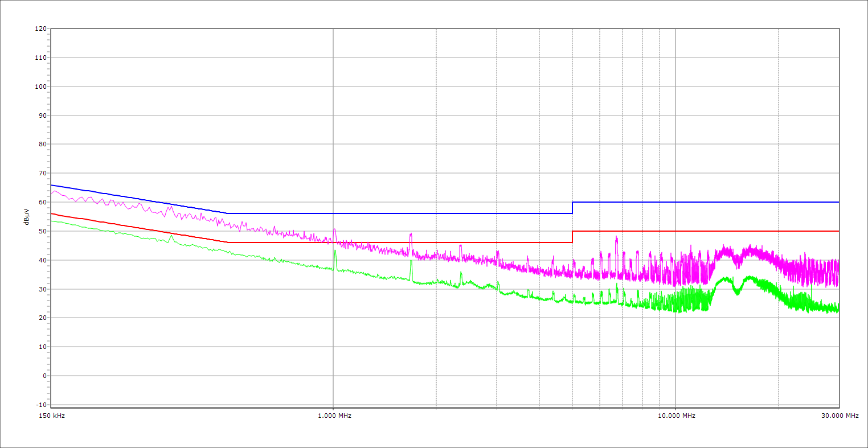Select the dBµV vertical axis title
Image resolution: width=868 pixels, height=448 pixels.
pyautogui.click(x=26, y=217)
